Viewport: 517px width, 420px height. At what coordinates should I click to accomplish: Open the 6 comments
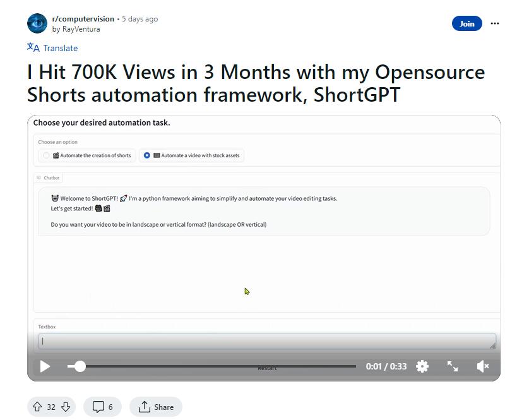pos(102,407)
